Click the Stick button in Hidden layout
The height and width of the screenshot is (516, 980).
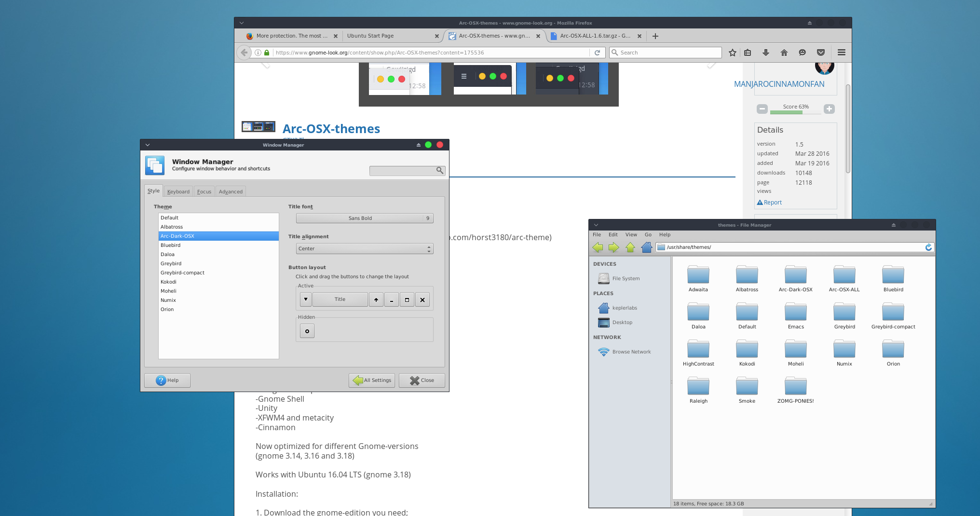tap(307, 331)
